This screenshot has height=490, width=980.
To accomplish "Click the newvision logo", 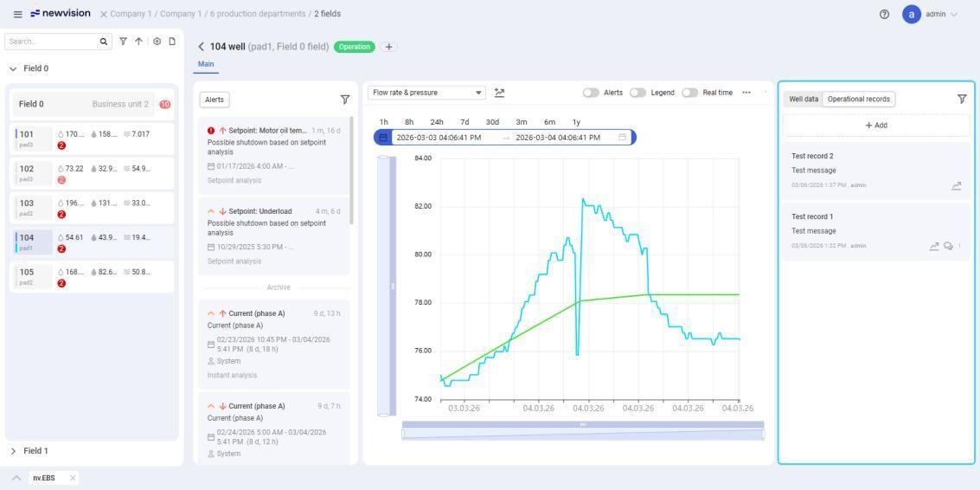I will point(61,13).
